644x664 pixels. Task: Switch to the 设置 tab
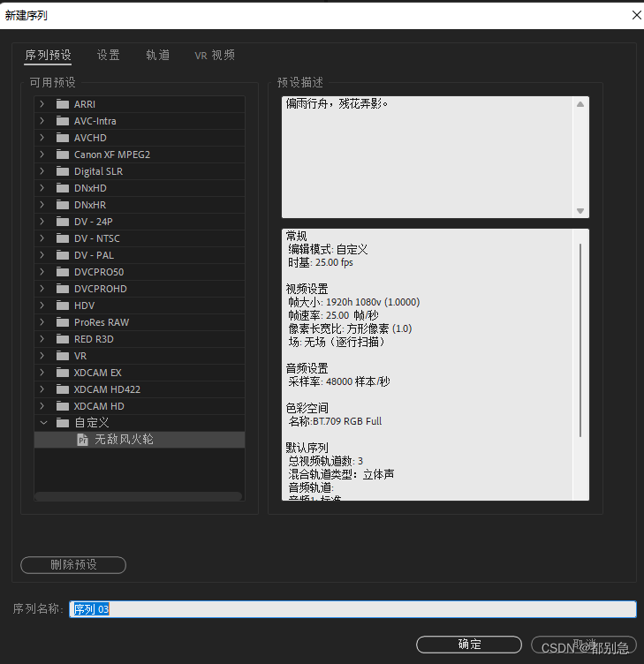[109, 55]
